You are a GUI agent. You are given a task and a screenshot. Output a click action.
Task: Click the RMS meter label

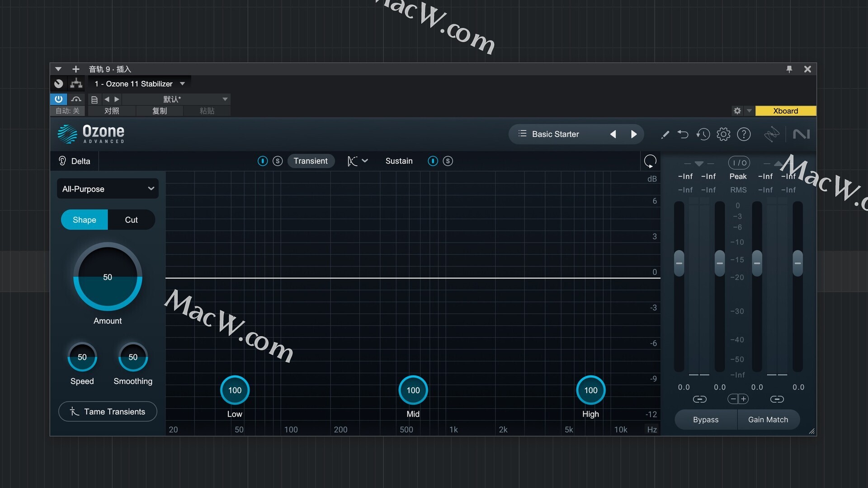pos(738,190)
